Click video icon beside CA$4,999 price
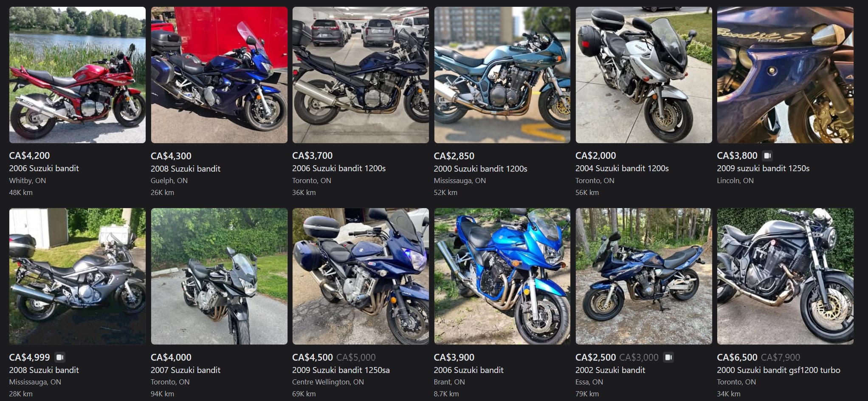The image size is (868, 401). click(x=60, y=357)
